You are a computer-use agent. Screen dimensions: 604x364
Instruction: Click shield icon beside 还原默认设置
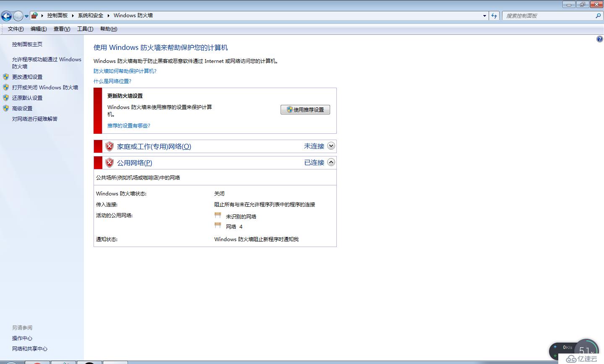click(6, 98)
